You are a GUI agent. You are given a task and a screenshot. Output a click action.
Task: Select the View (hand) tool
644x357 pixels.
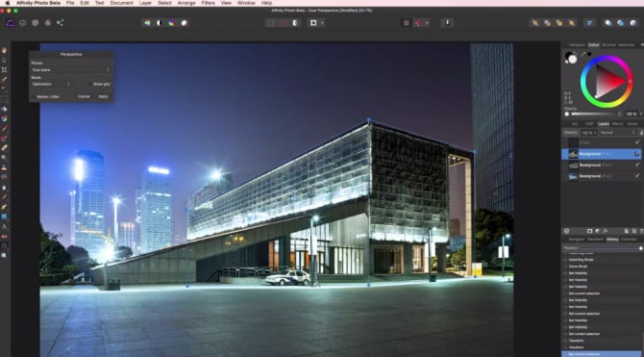pos(4,50)
